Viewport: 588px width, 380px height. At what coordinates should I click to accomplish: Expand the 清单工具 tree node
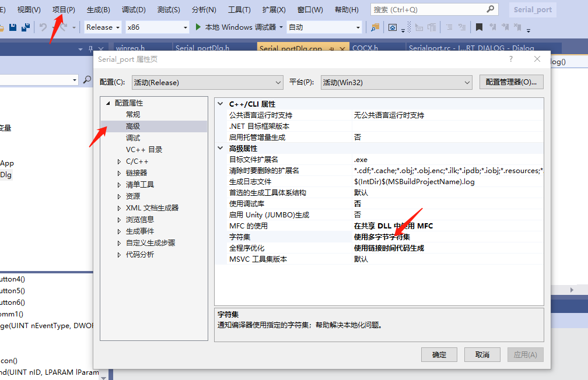pyautogui.click(x=119, y=185)
